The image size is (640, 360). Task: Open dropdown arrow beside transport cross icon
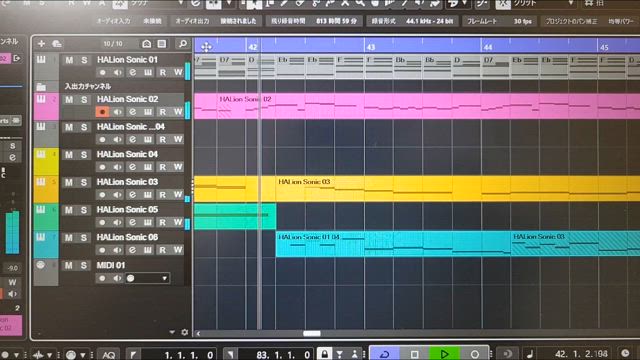click(50, 355)
